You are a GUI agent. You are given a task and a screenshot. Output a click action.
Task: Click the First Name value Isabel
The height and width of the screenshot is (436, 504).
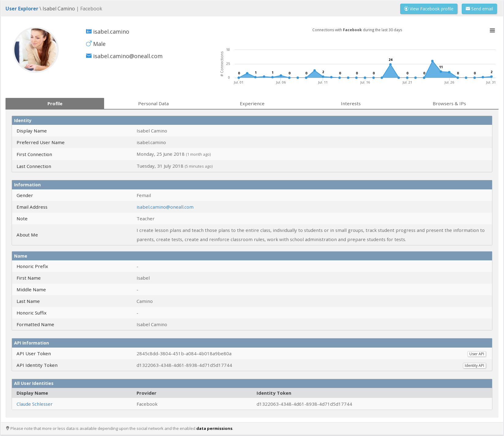143,278
